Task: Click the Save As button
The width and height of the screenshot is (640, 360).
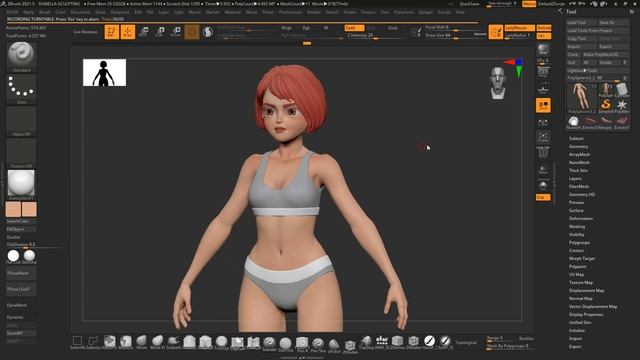Action: pyautogui.click(x=613, y=22)
